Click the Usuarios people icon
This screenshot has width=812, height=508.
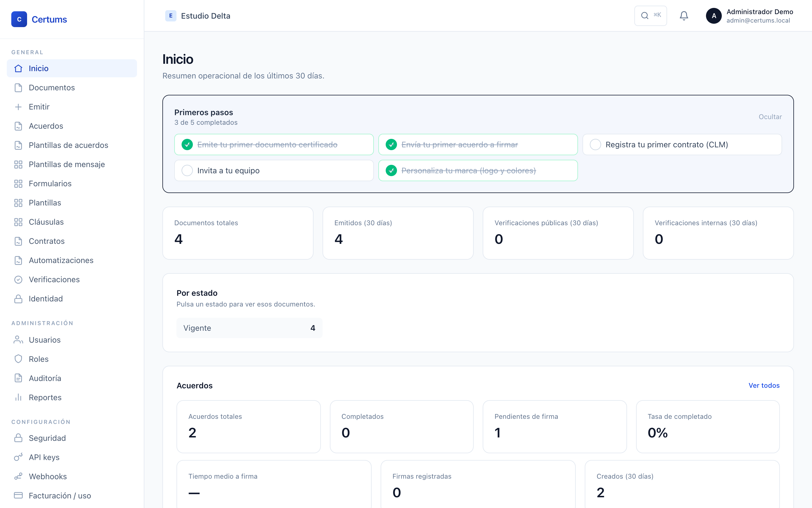click(18, 340)
